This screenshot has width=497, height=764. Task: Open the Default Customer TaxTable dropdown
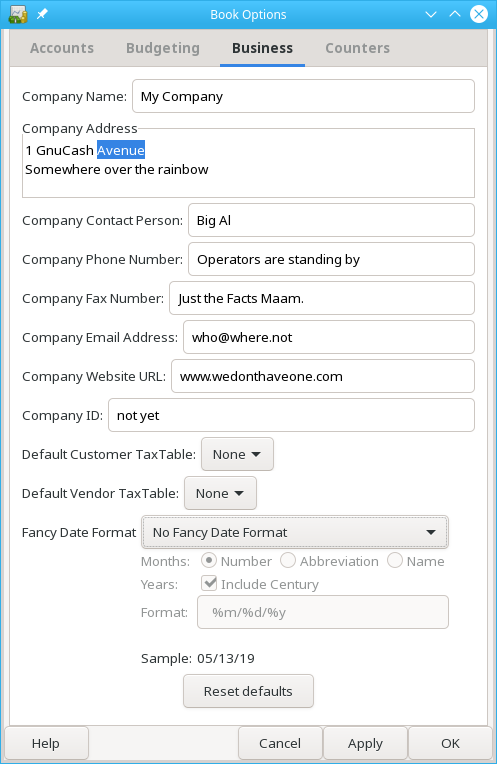point(237,454)
